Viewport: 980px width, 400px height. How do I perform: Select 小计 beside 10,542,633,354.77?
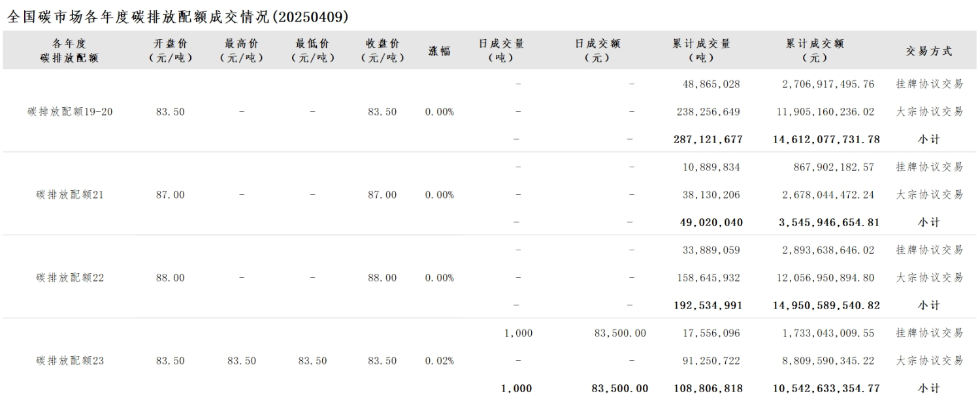[x=929, y=388]
